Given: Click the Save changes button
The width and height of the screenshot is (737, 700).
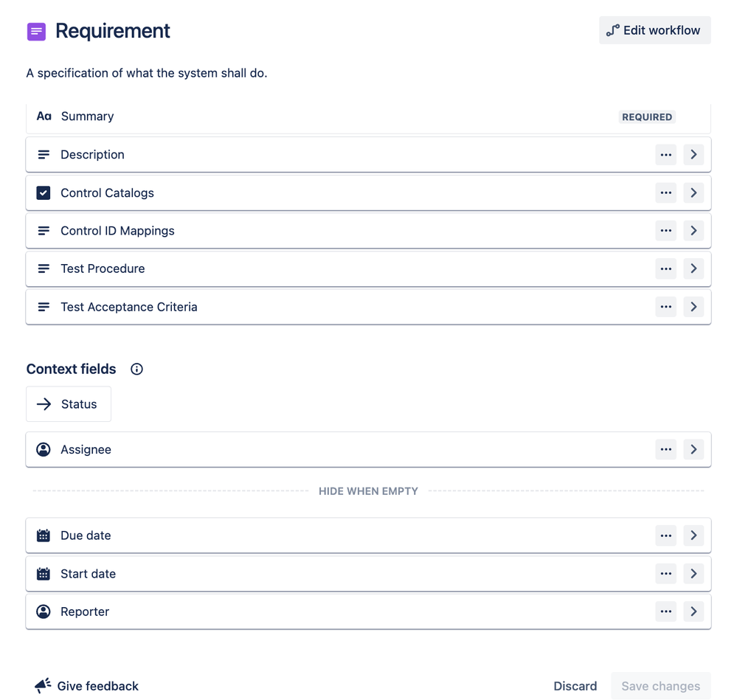Looking at the screenshot, I should click(660, 686).
